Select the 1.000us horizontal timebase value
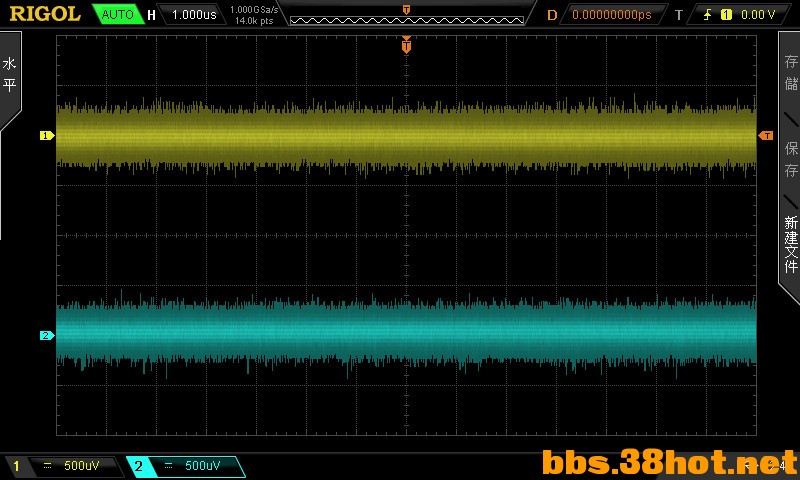 pyautogui.click(x=194, y=14)
